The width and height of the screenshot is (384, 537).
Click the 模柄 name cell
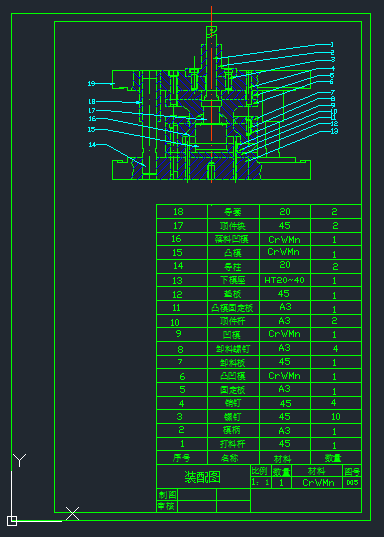coord(232,430)
